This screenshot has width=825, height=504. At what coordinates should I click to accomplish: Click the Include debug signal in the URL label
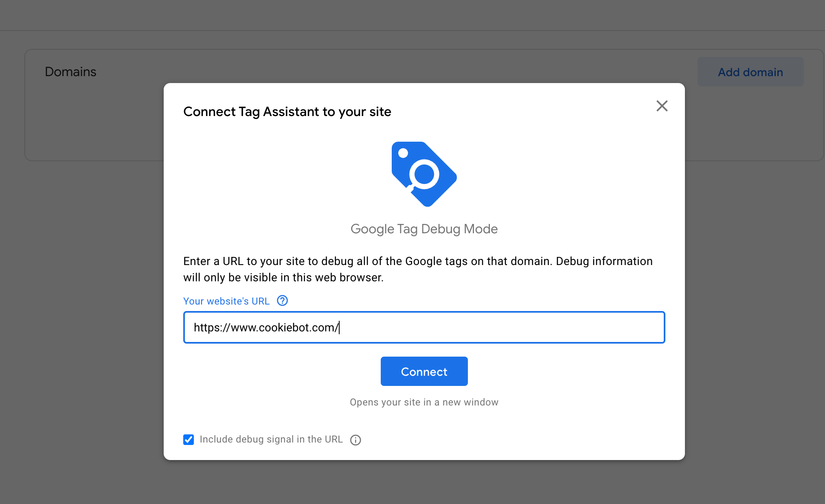[271, 439]
